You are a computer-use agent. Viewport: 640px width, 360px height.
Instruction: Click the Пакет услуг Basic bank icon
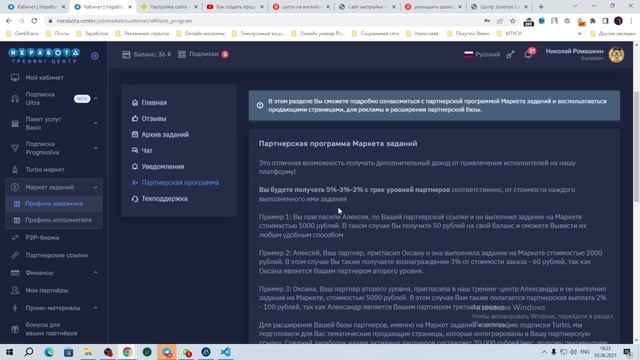(15, 123)
